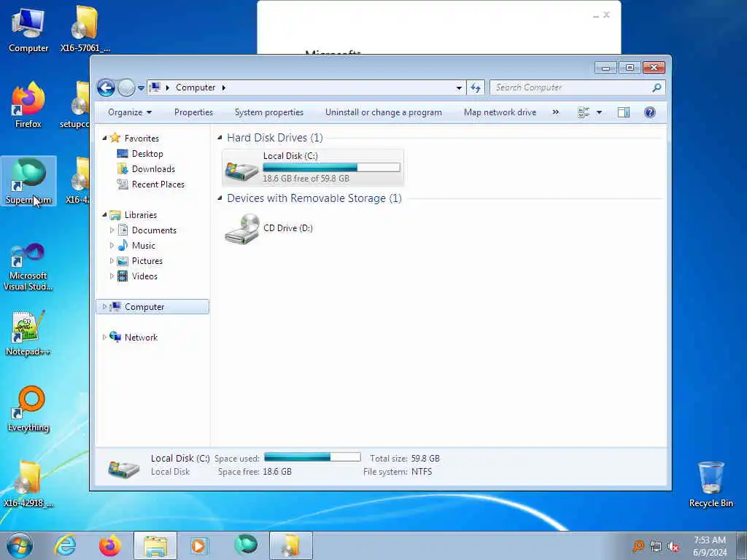This screenshot has height=560, width=747.
Task: Open the Recycle Bin
Action: coord(711,484)
